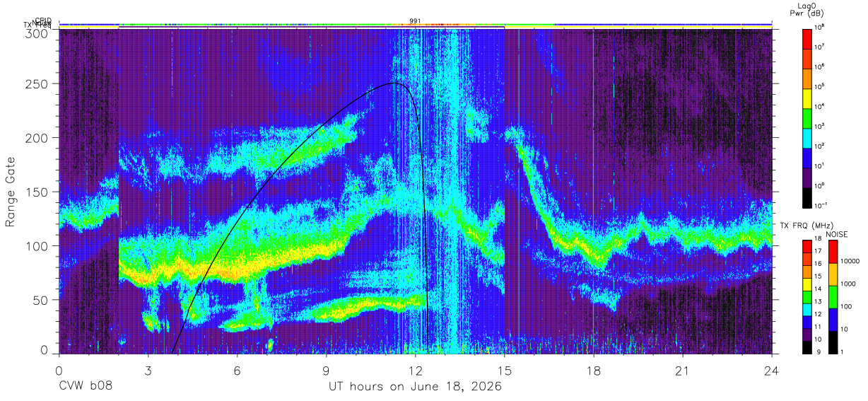Click x-axis hour tick label '12'

tap(416, 371)
